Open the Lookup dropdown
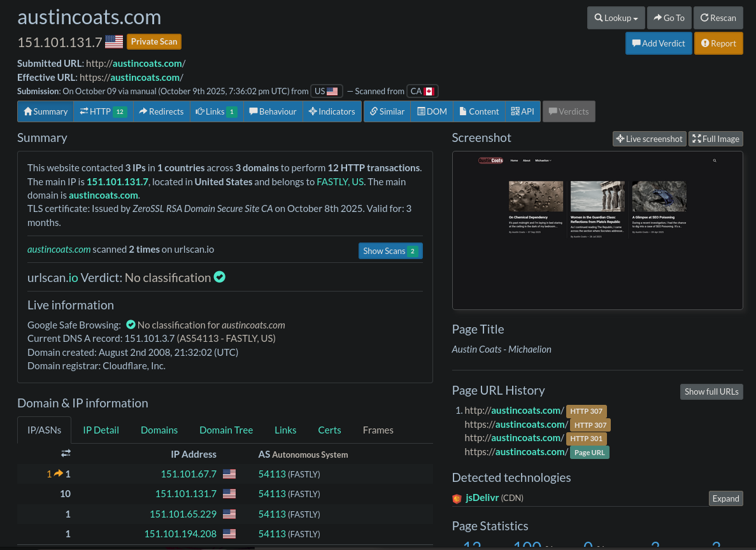 [x=616, y=18]
